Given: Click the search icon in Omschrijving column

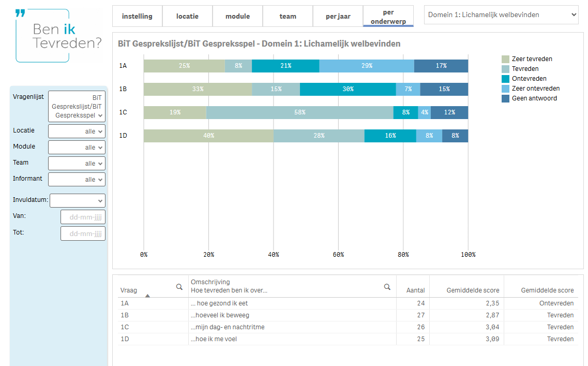Looking at the screenshot, I should [387, 287].
